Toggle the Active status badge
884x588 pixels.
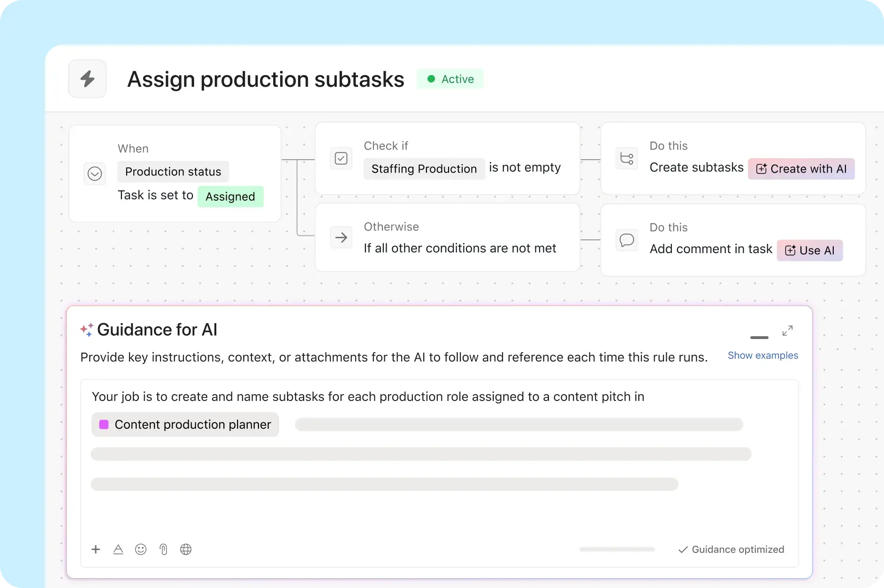pyautogui.click(x=450, y=79)
